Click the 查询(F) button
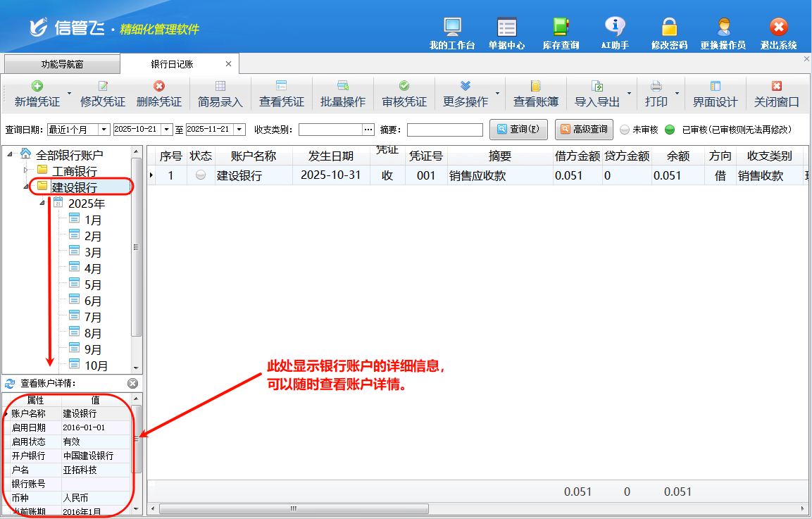 click(518, 130)
